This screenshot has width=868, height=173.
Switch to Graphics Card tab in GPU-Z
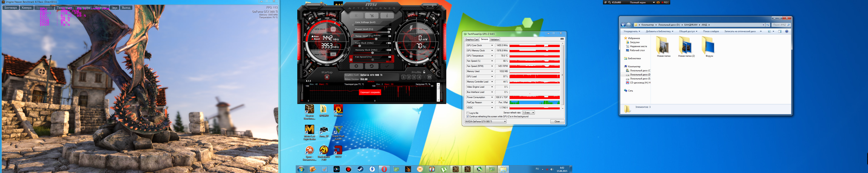click(x=472, y=39)
